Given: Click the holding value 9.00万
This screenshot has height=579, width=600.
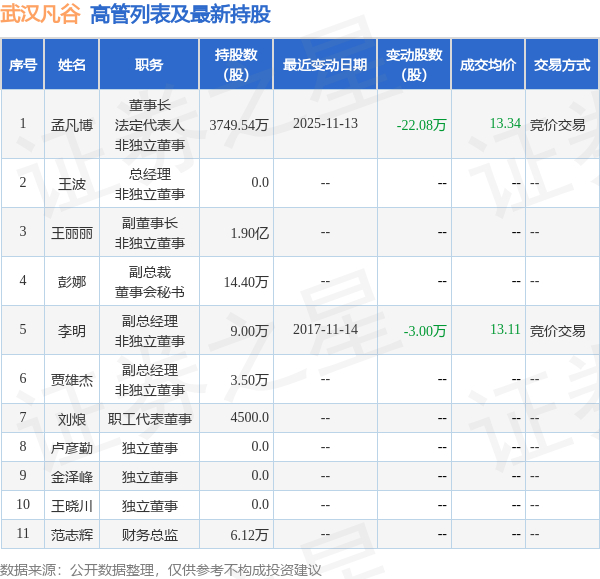Looking at the screenshot, I should click(249, 331).
